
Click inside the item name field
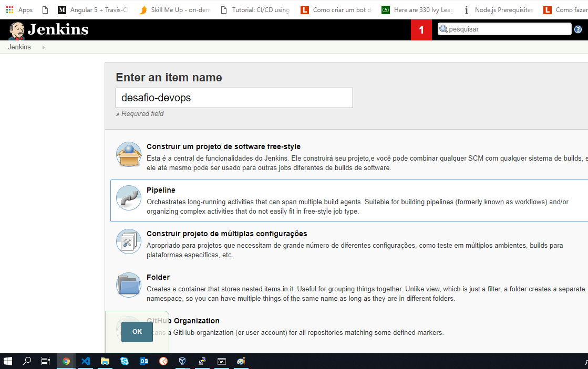(x=234, y=98)
